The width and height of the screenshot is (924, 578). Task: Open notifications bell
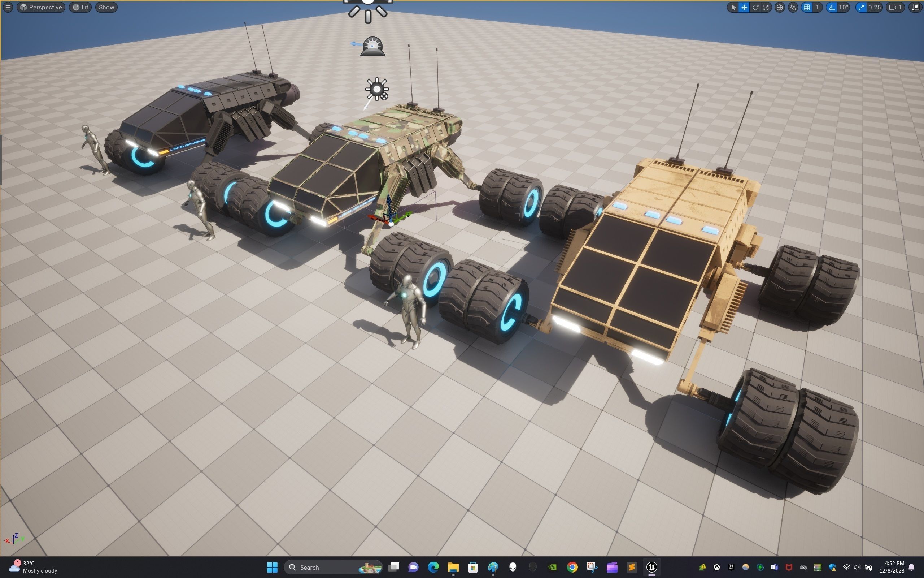pyautogui.click(x=912, y=567)
